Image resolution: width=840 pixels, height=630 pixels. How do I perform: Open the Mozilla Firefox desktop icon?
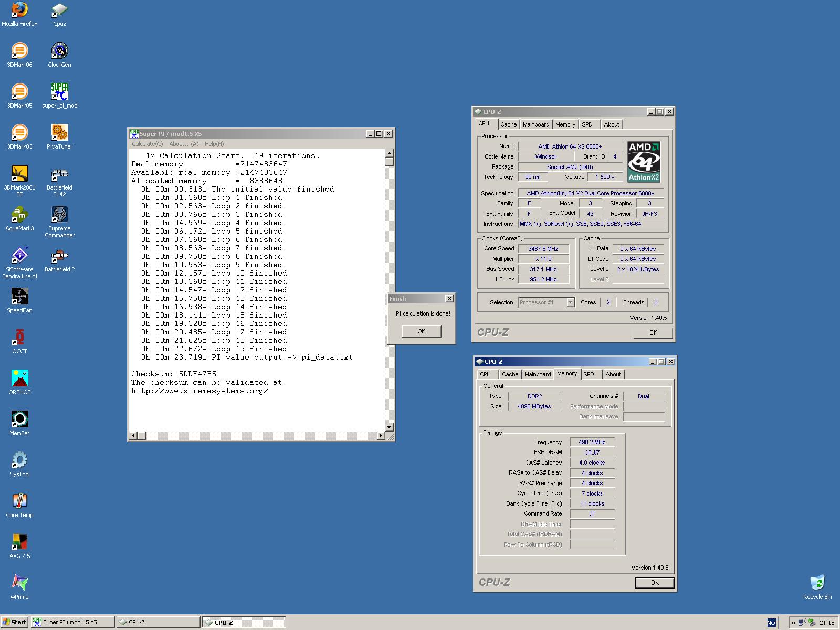click(x=19, y=14)
